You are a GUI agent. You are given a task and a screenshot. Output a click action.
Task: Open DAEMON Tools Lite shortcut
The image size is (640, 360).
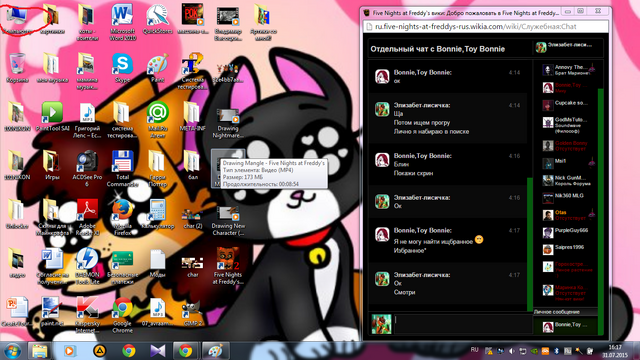click(x=87, y=266)
